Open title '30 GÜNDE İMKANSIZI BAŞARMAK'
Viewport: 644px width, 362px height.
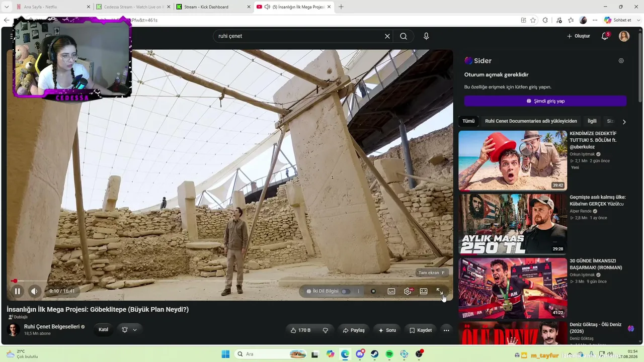[x=596, y=264]
